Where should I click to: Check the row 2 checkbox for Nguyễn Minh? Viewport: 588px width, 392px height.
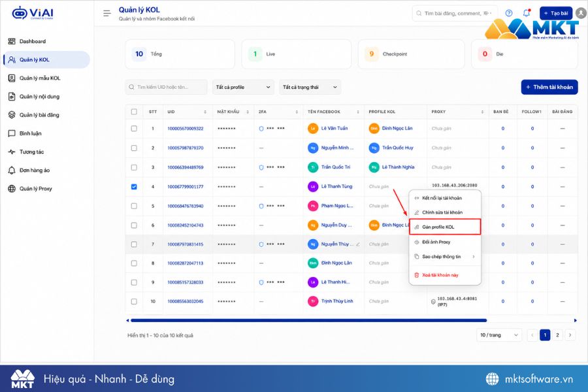point(134,148)
